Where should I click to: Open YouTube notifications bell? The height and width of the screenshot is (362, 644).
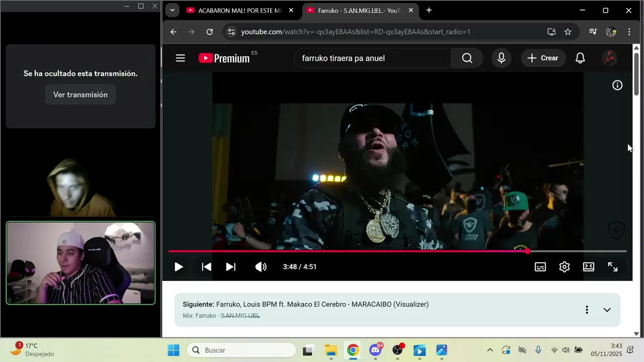coord(580,58)
